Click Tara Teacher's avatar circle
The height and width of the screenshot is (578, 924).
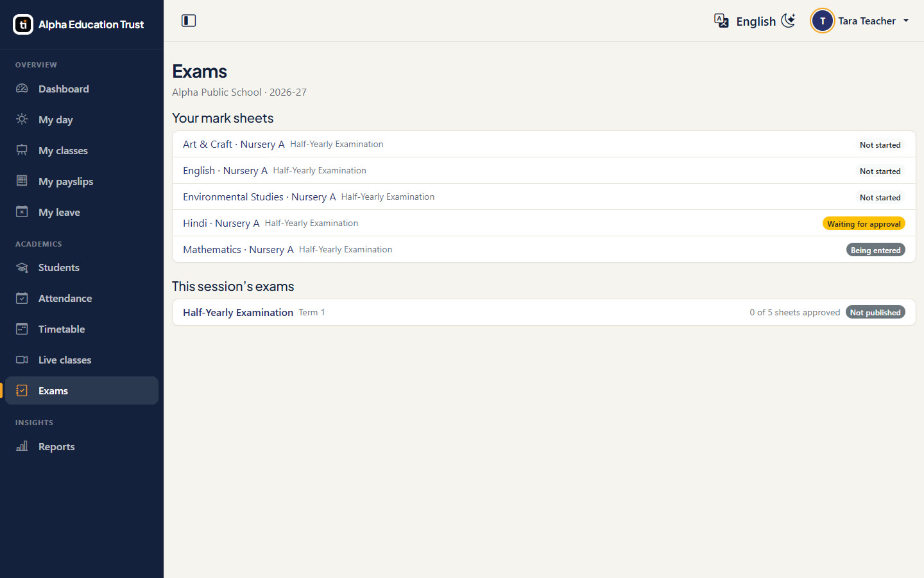pyautogui.click(x=823, y=21)
